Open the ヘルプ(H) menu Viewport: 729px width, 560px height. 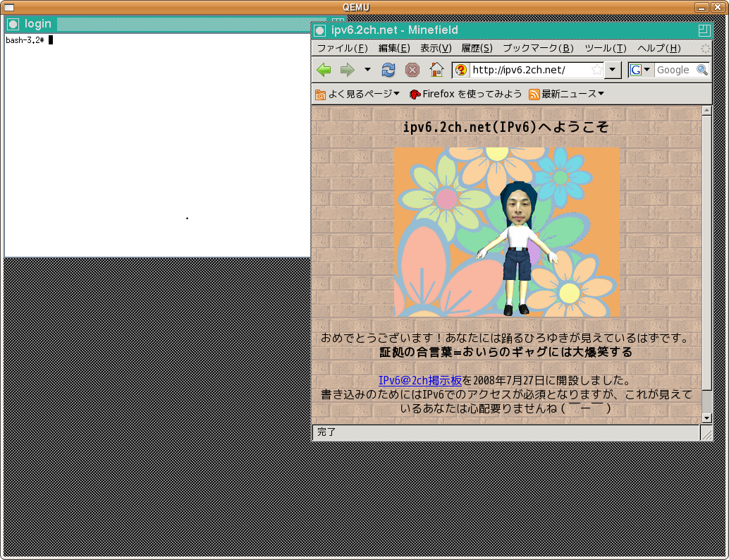[659, 49]
